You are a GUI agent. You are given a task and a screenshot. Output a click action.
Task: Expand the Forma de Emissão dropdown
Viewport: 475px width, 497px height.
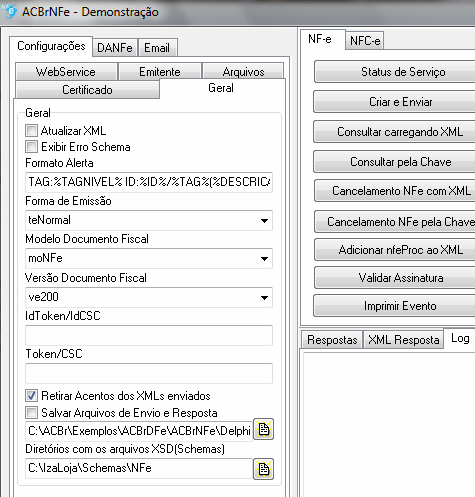pyautogui.click(x=149, y=220)
